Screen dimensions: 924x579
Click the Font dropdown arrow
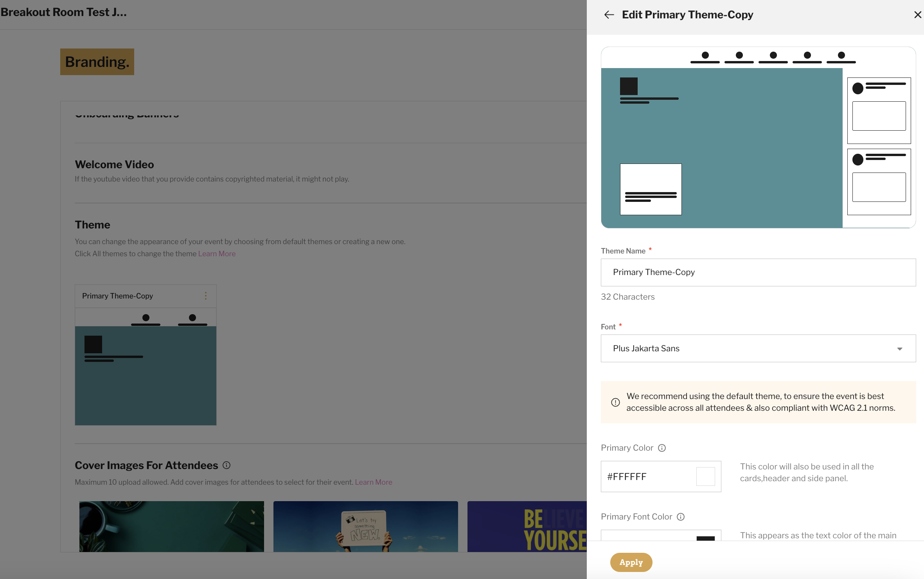[x=900, y=349]
